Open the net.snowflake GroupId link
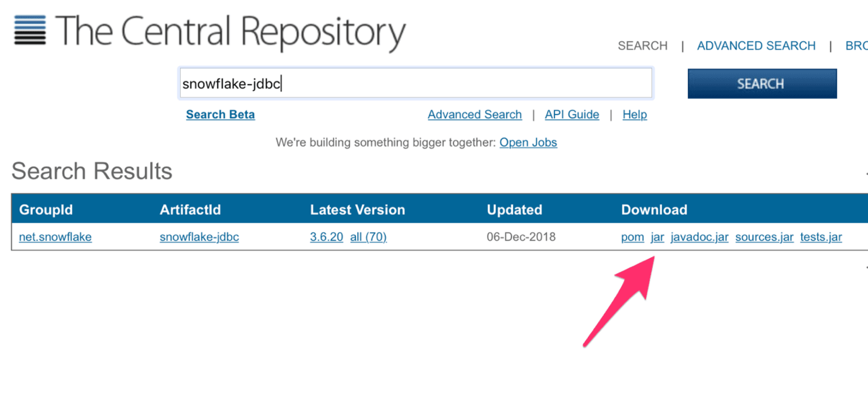 [x=55, y=237]
